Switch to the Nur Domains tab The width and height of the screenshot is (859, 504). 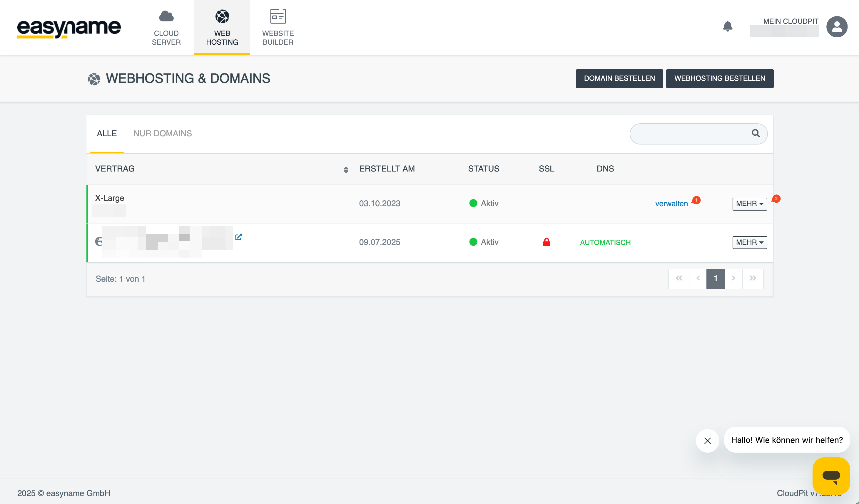(163, 134)
